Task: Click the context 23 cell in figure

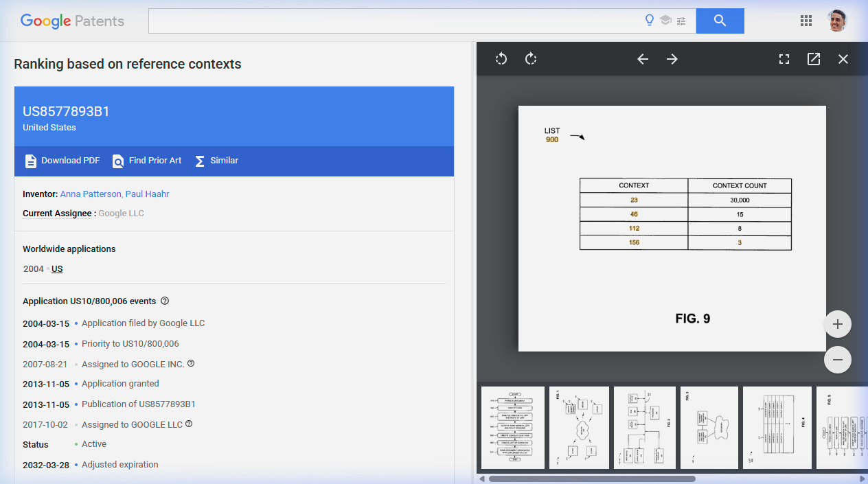Action: point(634,200)
